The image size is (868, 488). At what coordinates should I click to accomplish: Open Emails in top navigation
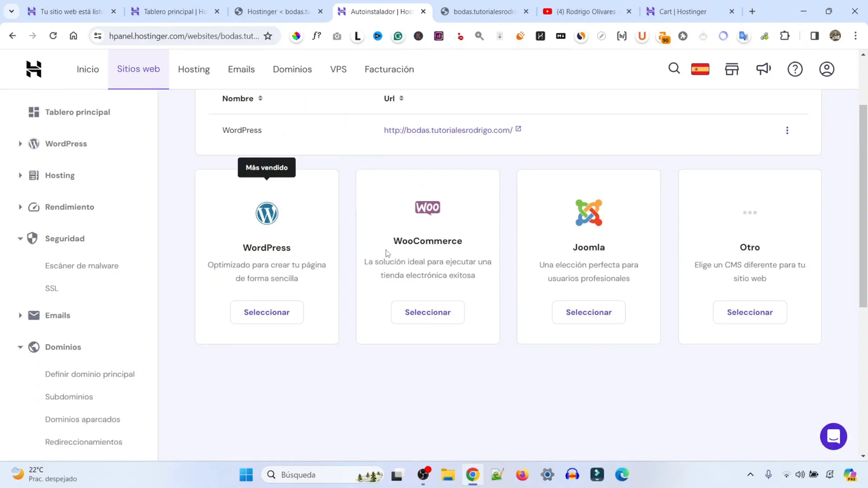(x=241, y=69)
